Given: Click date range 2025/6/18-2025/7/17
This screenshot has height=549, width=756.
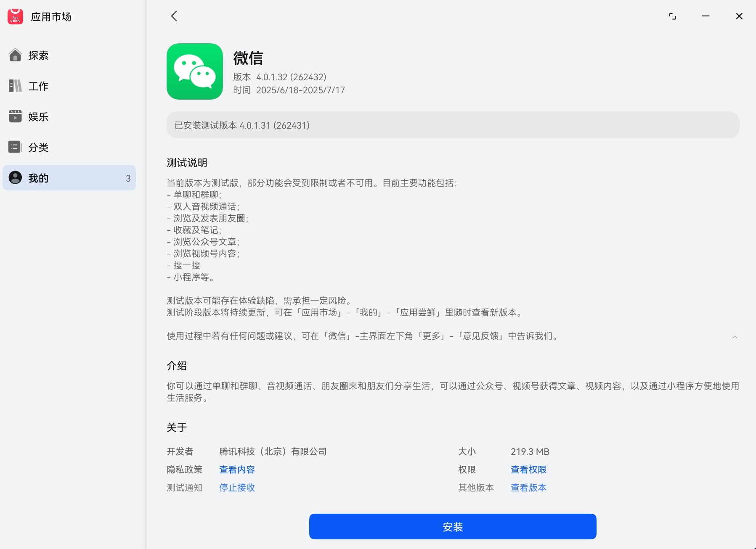Looking at the screenshot, I should click(300, 90).
